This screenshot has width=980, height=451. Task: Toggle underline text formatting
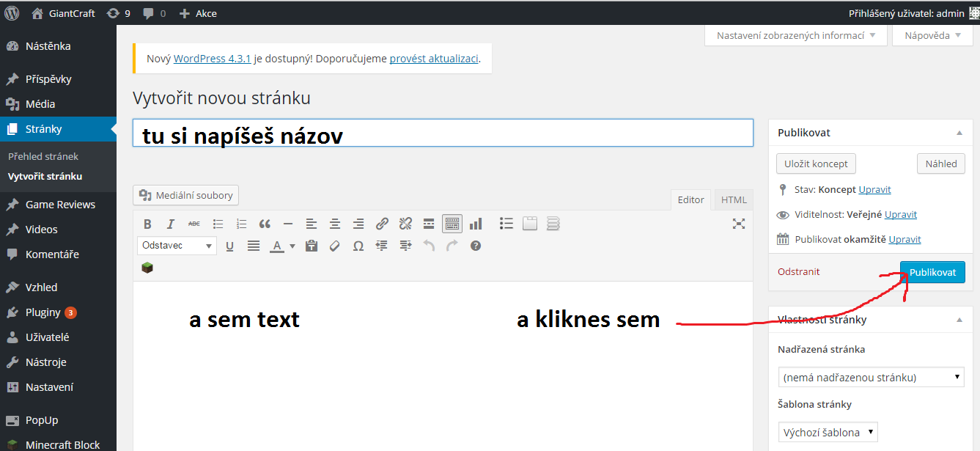[x=229, y=246]
